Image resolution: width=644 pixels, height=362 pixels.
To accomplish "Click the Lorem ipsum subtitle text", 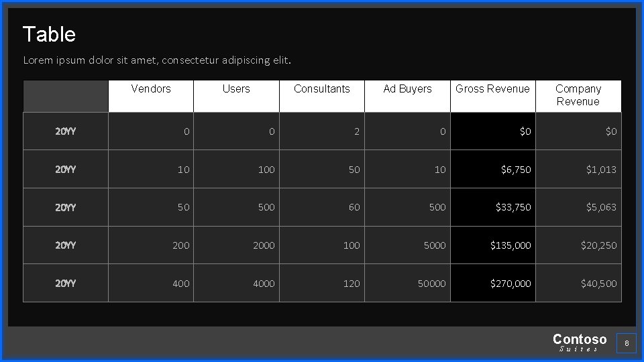I will 157,60.
